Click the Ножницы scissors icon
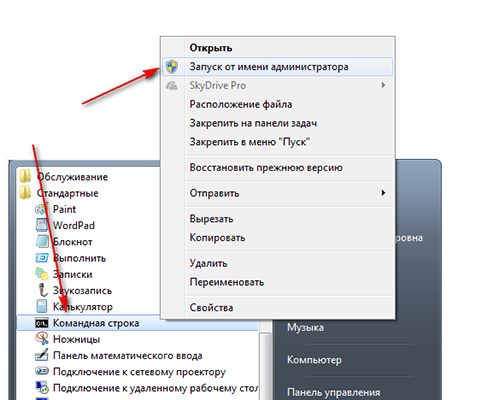The height and width of the screenshot is (400, 487). [42, 339]
